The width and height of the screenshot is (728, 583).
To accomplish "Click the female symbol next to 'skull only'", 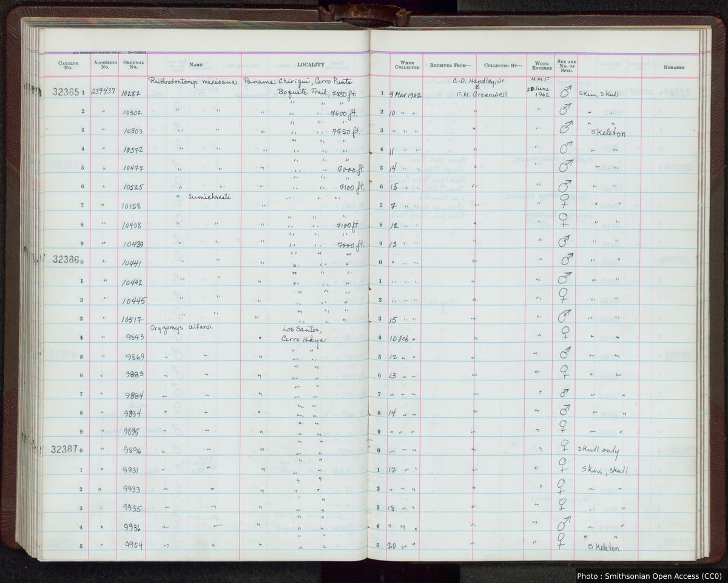I will 564,447.
